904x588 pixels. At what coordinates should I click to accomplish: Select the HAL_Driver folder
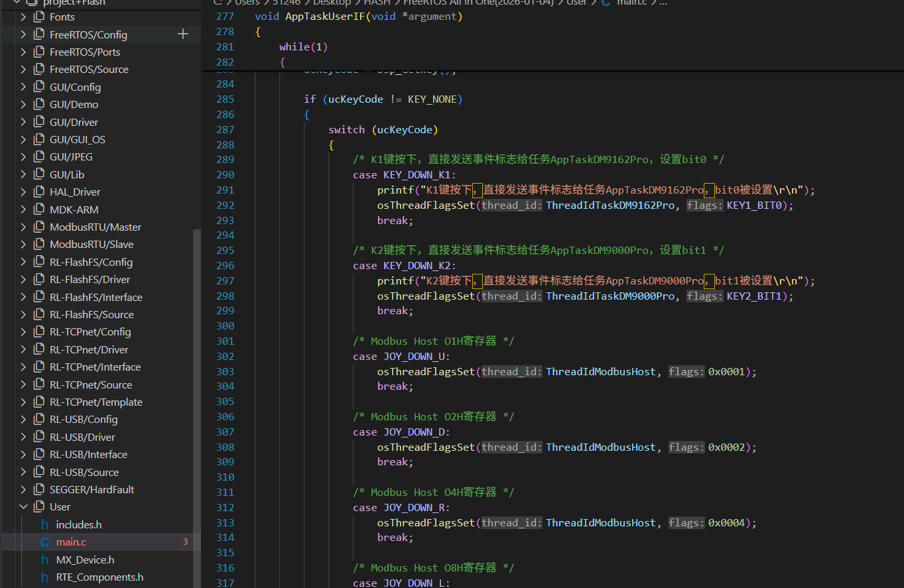pyautogui.click(x=75, y=192)
